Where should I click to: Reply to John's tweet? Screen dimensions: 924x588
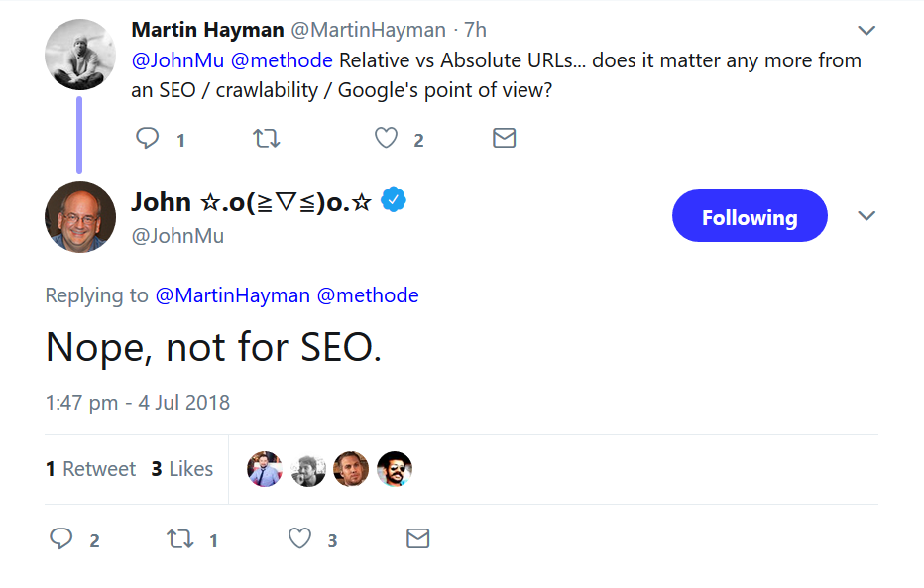61,538
